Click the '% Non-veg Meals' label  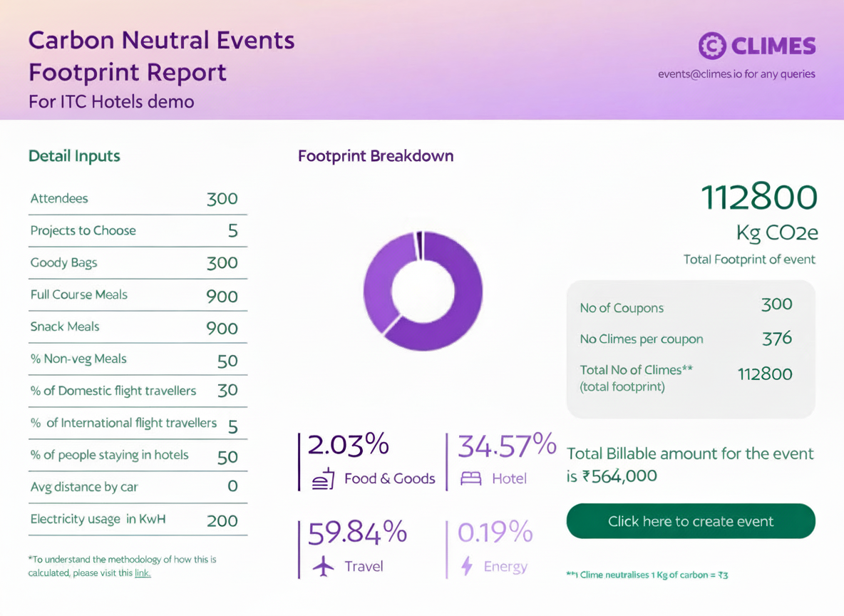click(x=78, y=359)
